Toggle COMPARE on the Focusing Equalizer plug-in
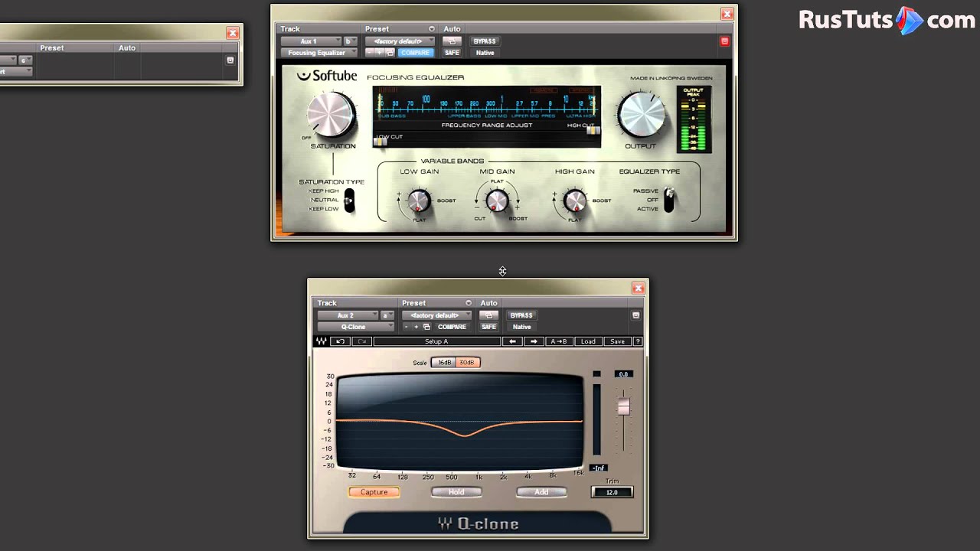The width and height of the screenshot is (980, 551). tap(416, 53)
